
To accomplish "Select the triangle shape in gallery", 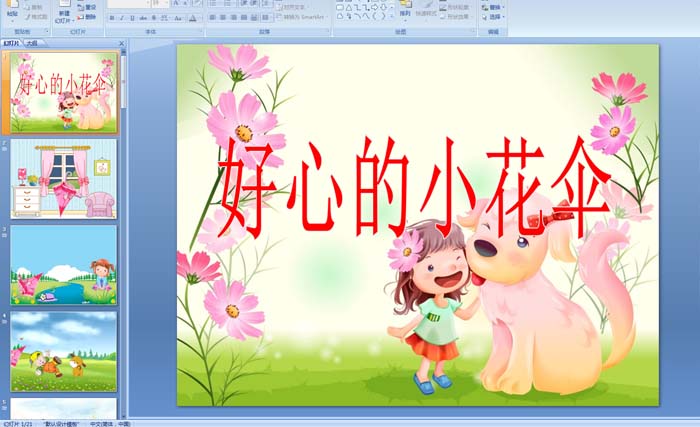I will point(349,8).
